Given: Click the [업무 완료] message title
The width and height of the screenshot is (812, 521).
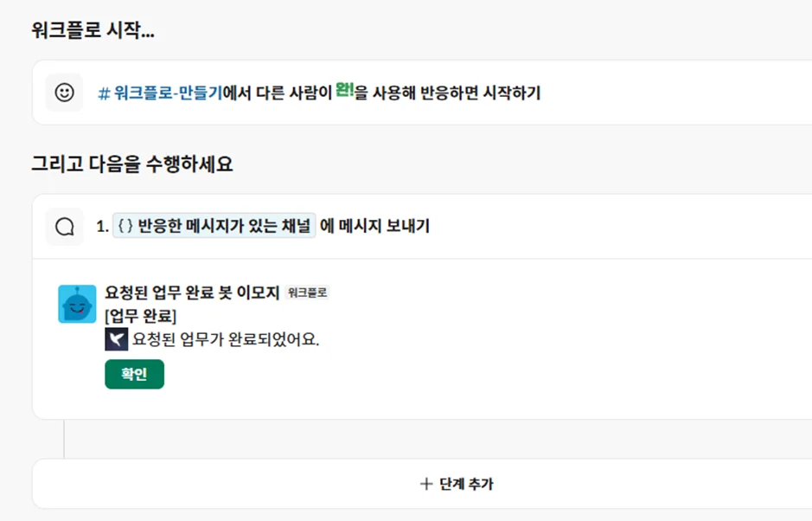Looking at the screenshot, I should point(140,316).
